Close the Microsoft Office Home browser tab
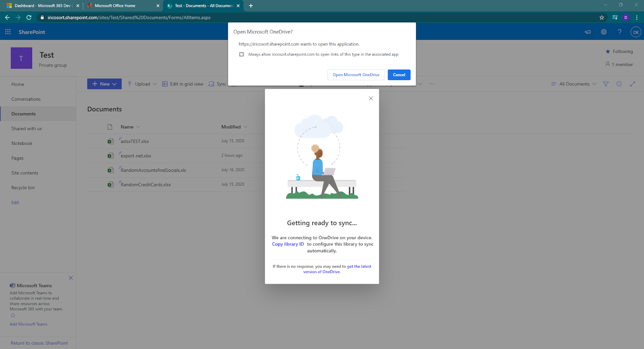Viewport: 644px width, 349px height. [158, 6]
